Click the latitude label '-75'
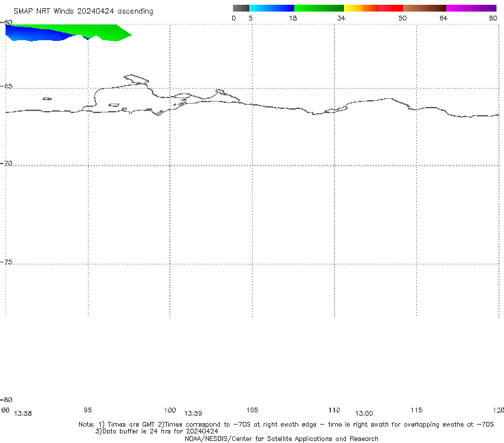504x443 pixels. (x=6, y=262)
